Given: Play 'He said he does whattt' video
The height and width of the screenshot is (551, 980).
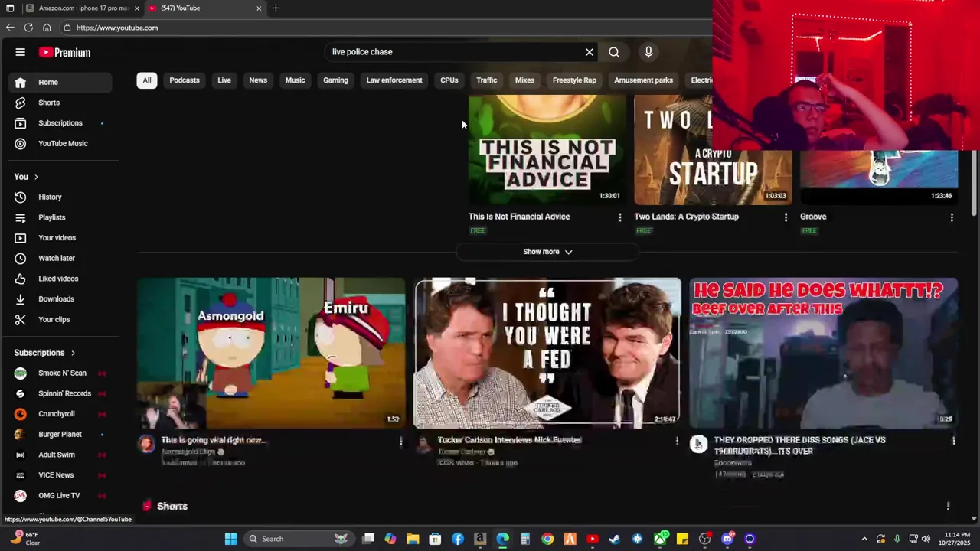Looking at the screenshot, I should coord(824,353).
